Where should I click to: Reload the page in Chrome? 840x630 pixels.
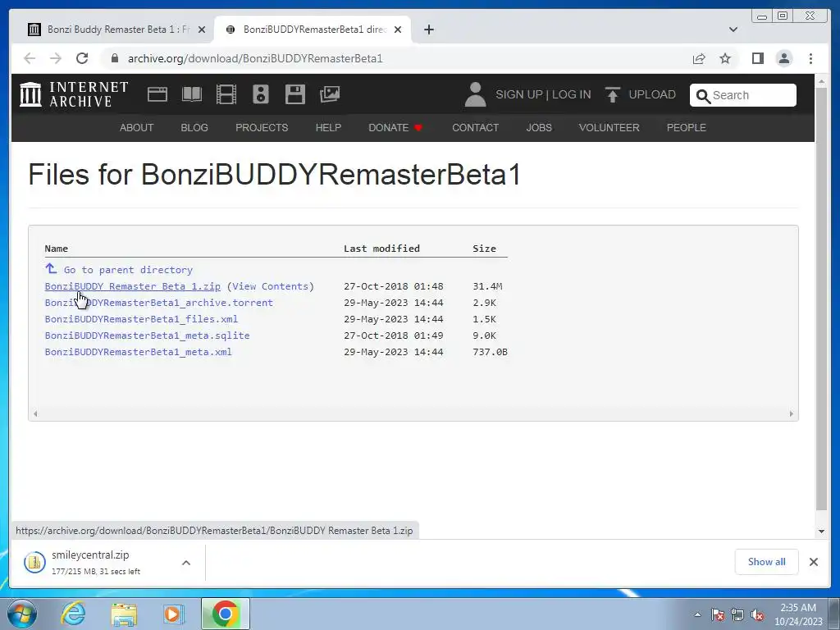82,58
